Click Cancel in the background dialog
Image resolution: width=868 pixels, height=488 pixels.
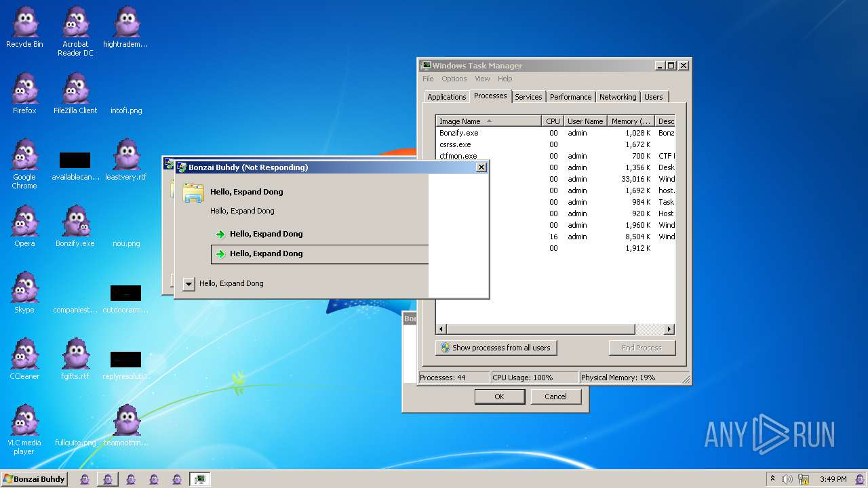555,396
